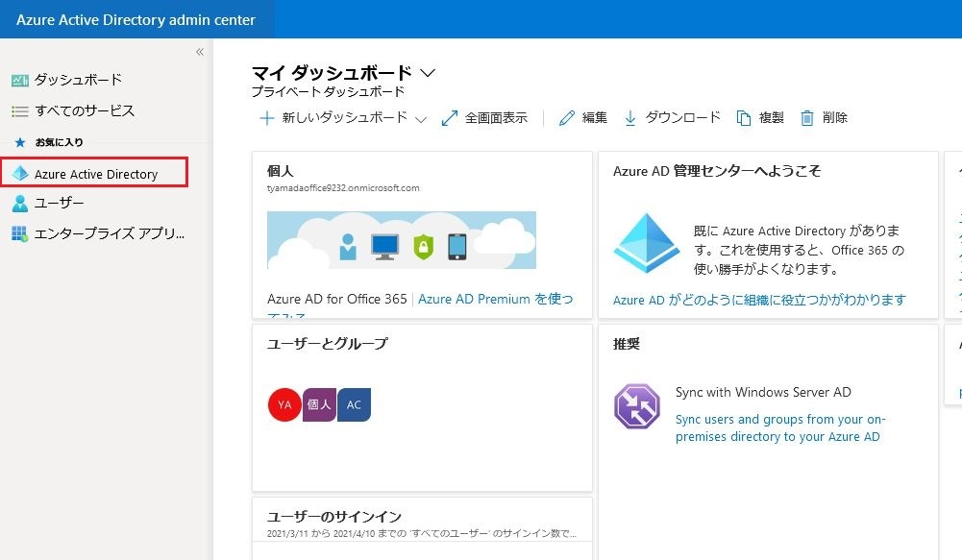Click the Sync with Windows Server AD icon
This screenshot has height=560, width=962.
[x=637, y=406]
